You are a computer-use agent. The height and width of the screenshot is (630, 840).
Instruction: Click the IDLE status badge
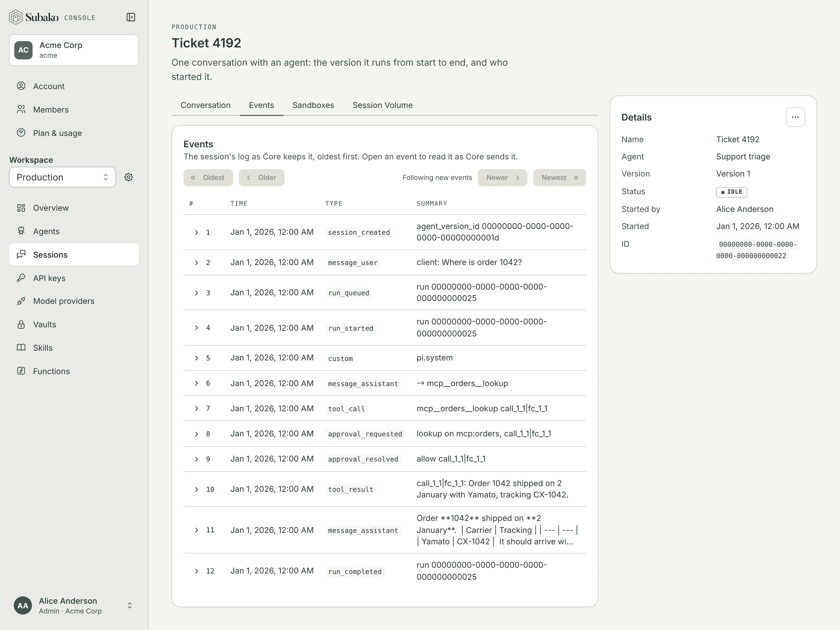[731, 192]
